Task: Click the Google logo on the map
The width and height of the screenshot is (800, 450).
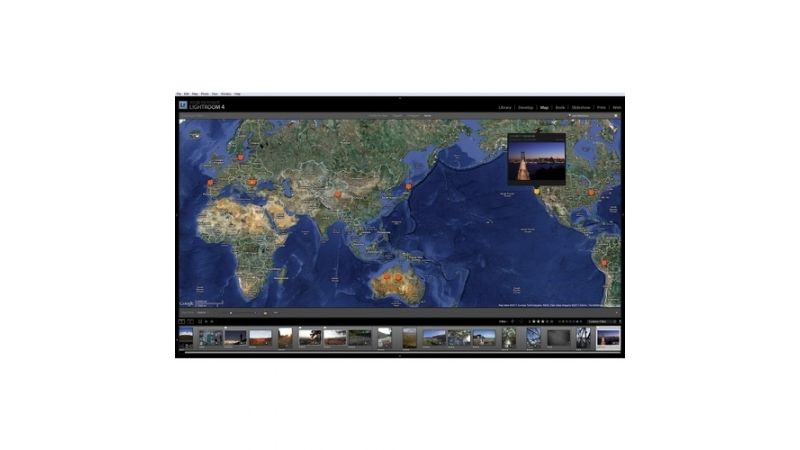Action: [x=186, y=303]
